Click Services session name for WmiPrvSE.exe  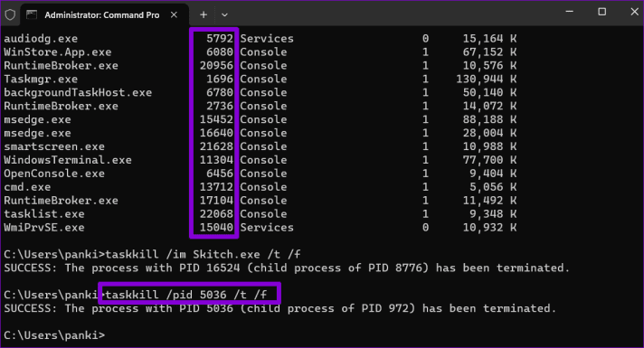tap(267, 228)
